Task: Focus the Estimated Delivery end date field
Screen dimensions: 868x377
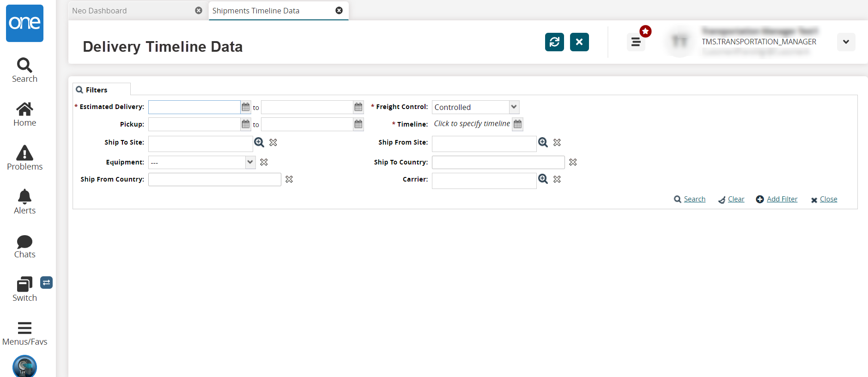Action: pyautogui.click(x=307, y=107)
